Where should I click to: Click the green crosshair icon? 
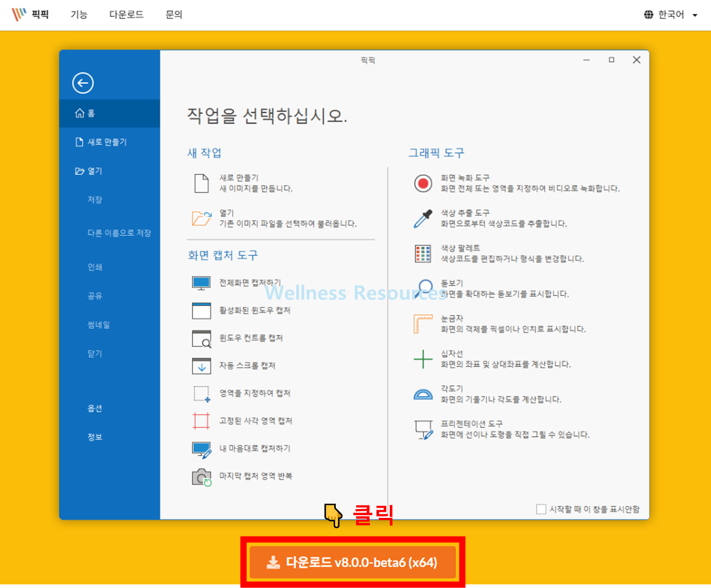click(x=423, y=359)
